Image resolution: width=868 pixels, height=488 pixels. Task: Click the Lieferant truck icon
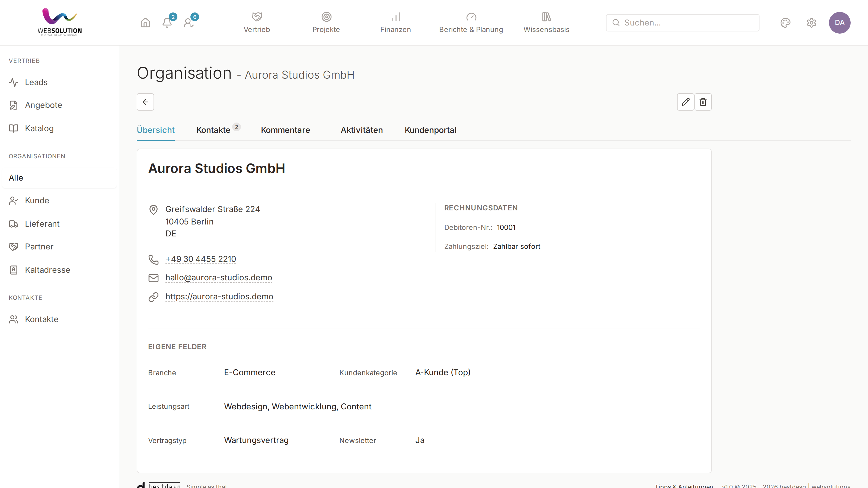(14, 224)
